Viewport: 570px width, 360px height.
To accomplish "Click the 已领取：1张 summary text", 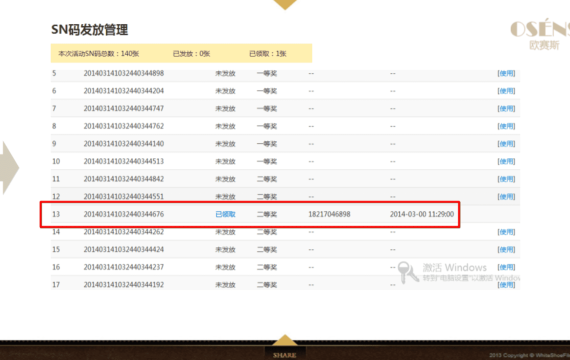I will coord(268,54).
